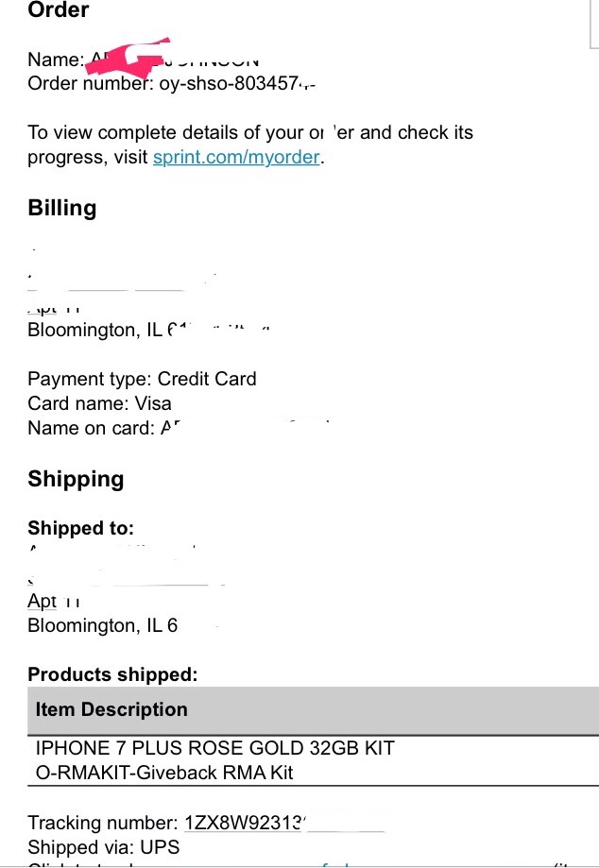Image resolution: width=599 pixels, height=868 pixels.
Task: Click the Billing section heading
Action: point(62,208)
